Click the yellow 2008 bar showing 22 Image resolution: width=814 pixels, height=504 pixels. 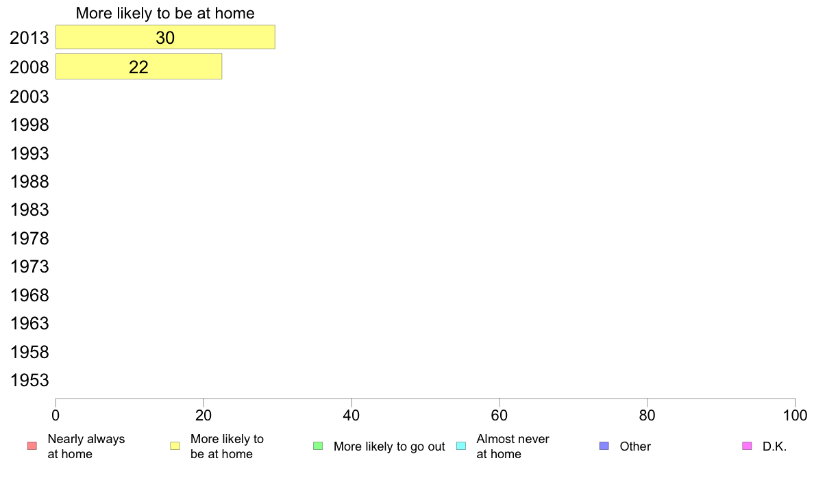(x=138, y=66)
